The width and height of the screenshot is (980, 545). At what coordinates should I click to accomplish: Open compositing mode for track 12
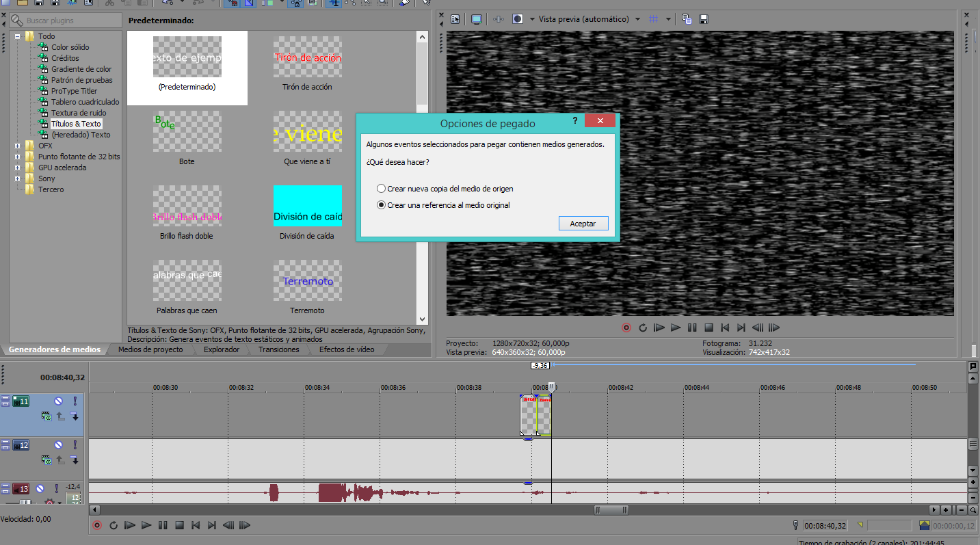[46, 461]
